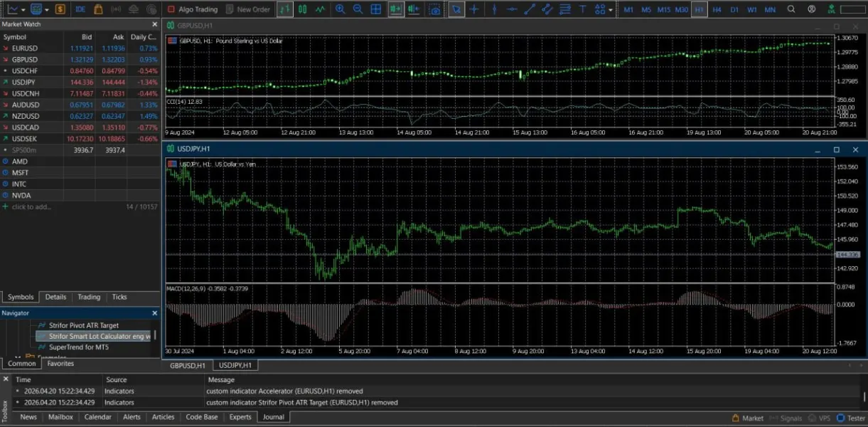Open VPS in bottom status bar

click(820, 418)
